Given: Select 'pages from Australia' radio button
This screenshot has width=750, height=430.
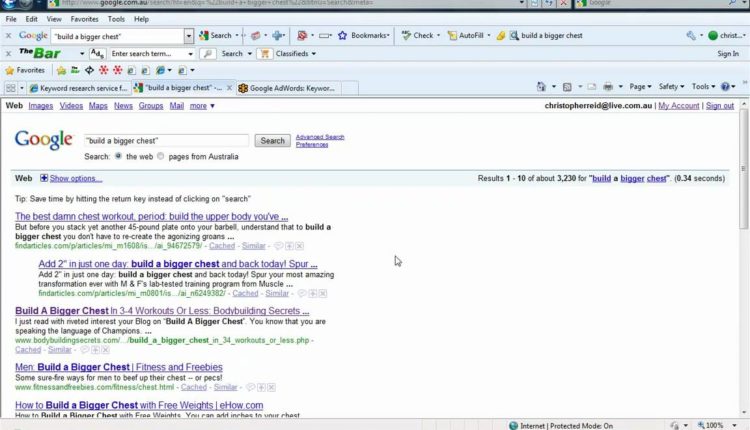Looking at the screenshot, I should click(161, 156).
